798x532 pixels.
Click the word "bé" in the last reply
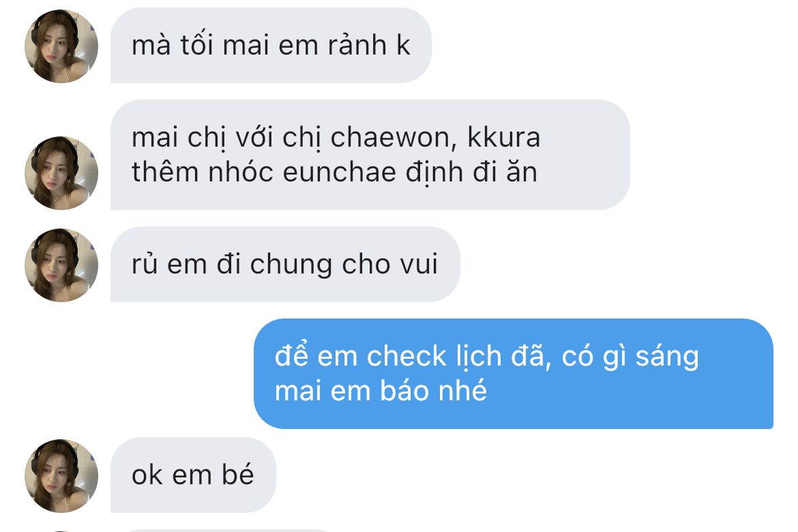point(237,474)
